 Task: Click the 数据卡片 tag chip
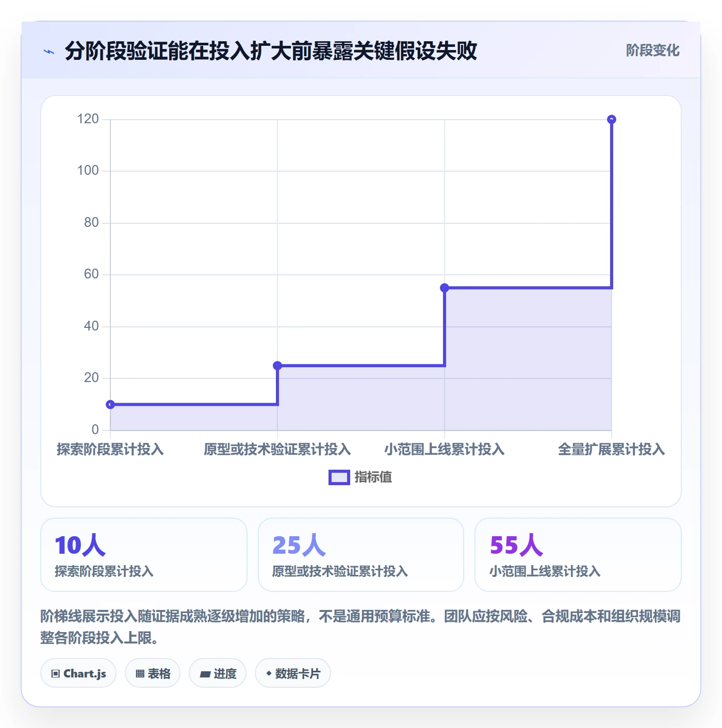click(293, 673)
